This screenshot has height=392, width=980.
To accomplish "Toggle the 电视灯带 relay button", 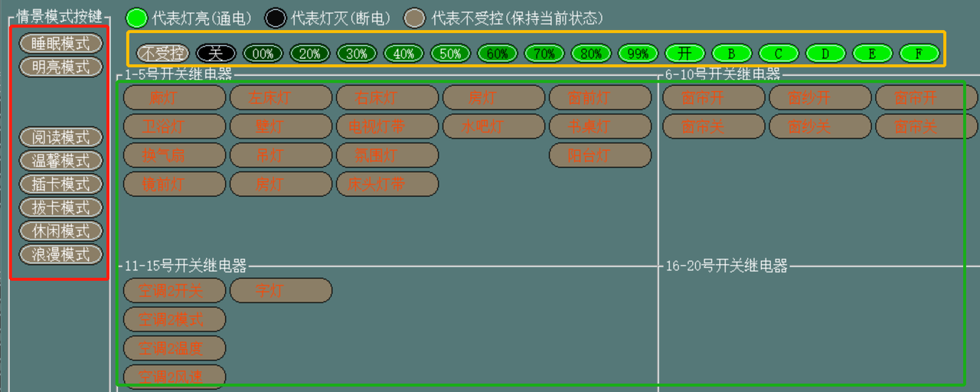I will click(387, 126).
